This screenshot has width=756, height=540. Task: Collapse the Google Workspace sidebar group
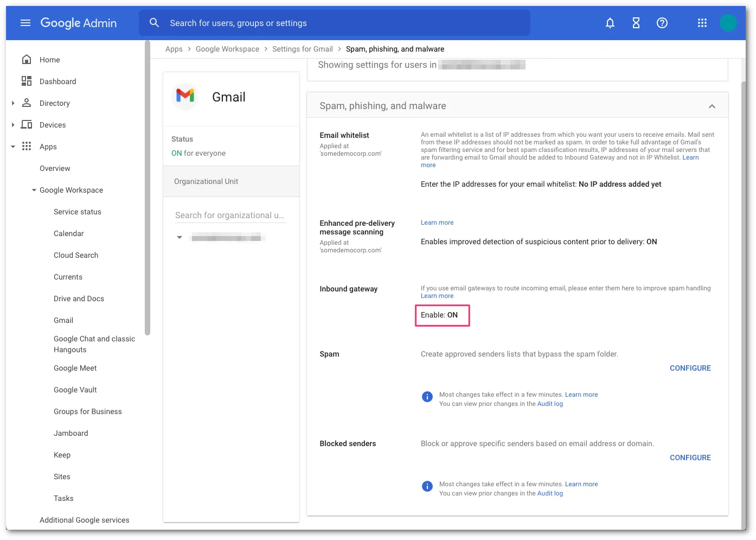[34, 190]
